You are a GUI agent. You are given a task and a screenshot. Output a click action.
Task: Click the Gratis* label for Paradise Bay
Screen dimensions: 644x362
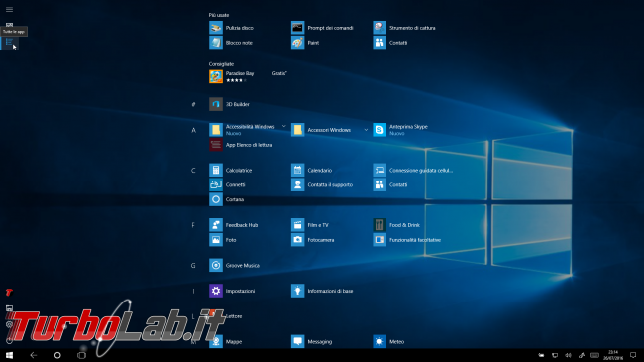279,73
